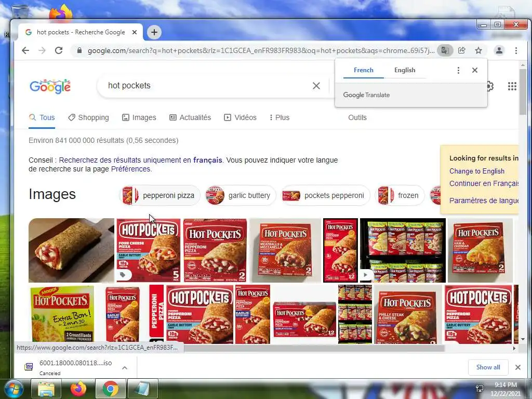Open Chrome's three-dot menu

pyautogui.click(x=516, y=50)
